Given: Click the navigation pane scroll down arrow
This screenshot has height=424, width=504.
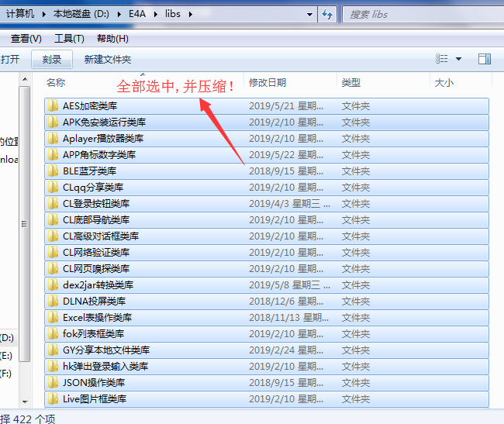Looking at the screenshot, I should [25, 402].
